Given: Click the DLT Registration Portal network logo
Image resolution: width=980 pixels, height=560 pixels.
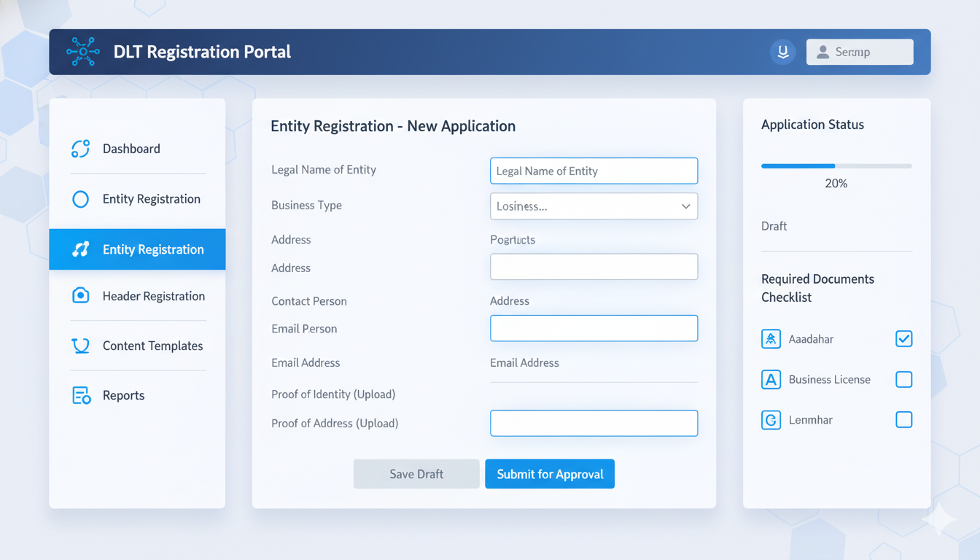Looking at the screenshot, I should [x=83, y=51].
